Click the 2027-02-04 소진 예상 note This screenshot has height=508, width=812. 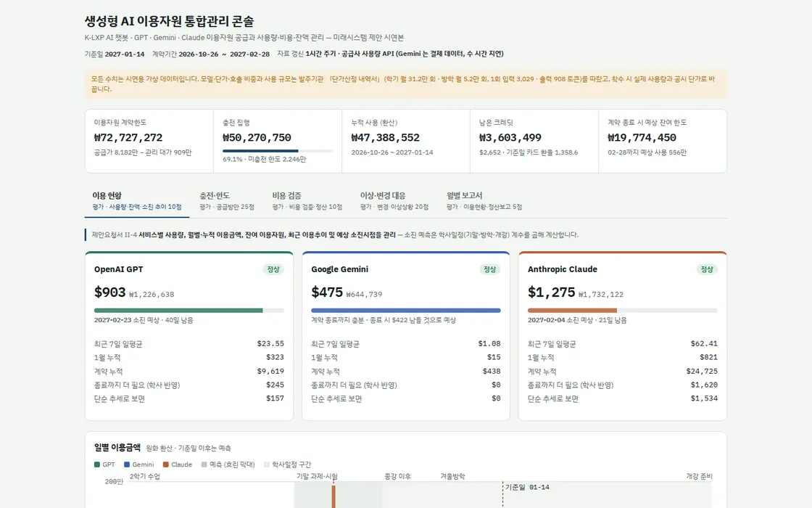coord(577,320)
